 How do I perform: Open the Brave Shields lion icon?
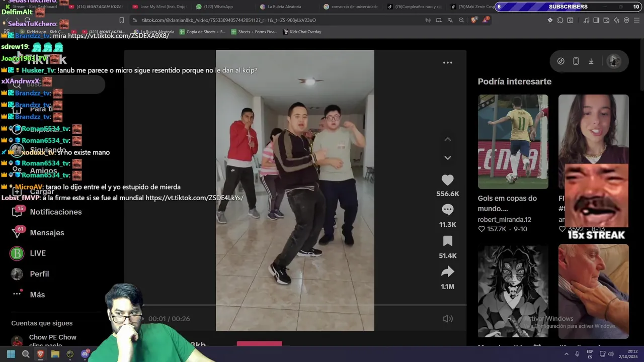(x=474, y=20)
